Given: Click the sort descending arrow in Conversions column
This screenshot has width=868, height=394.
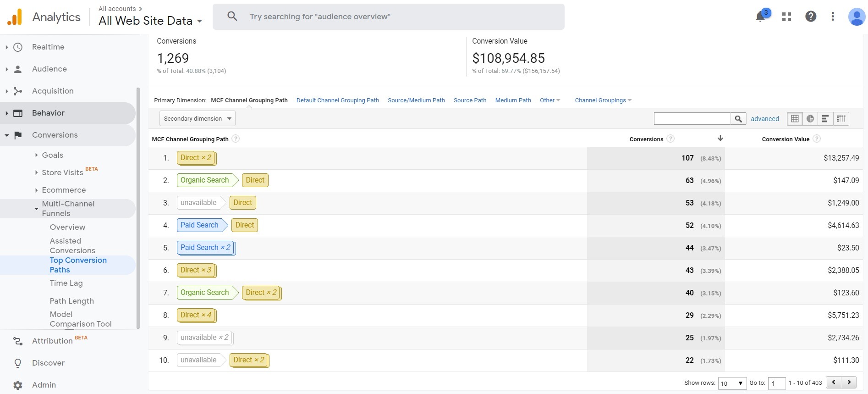Looking at the screenshot, I should [720, 139].
